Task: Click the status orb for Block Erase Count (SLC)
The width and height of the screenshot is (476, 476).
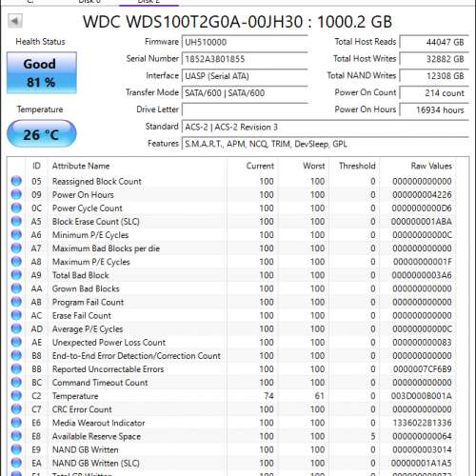Action: [16, 221]
